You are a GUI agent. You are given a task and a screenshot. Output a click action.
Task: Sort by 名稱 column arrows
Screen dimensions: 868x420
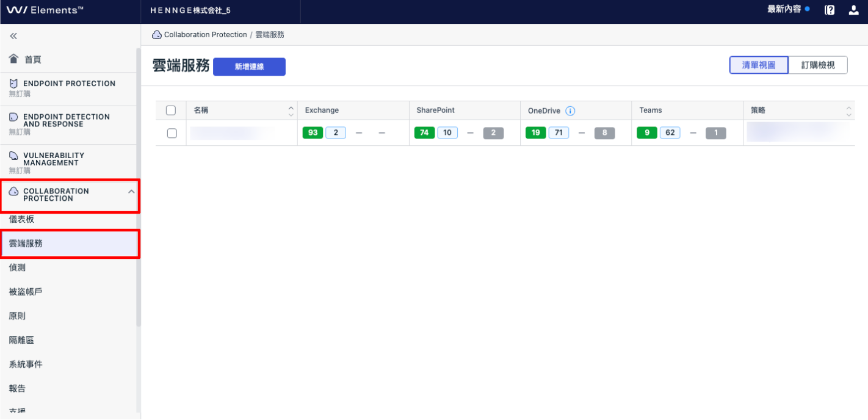[x=291, y=110]
